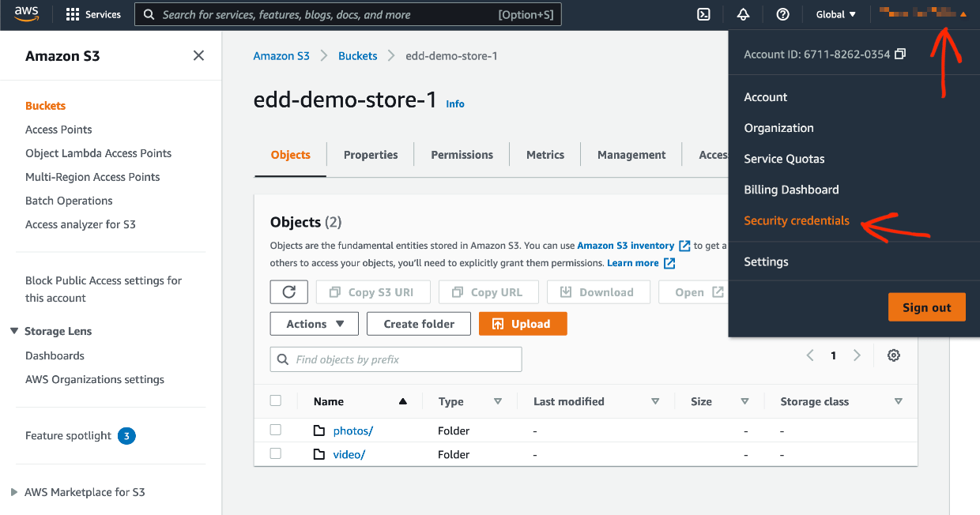The height and width of the screenshot is (515, 980).
Task: Open the notifications bell
Action: click(743, 13)
